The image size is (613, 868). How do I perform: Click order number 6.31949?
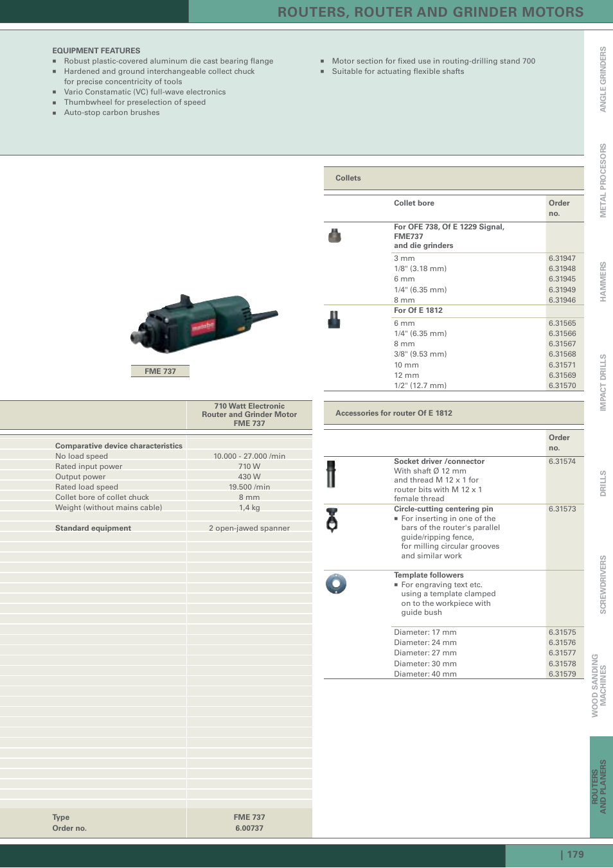pyautogui.click(x=562, y=290)
